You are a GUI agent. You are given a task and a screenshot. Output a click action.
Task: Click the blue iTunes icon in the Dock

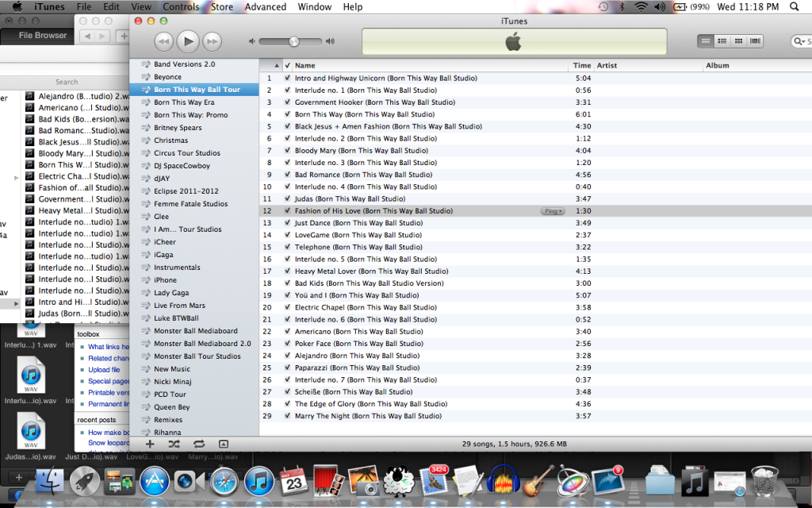tap(259, 482)
